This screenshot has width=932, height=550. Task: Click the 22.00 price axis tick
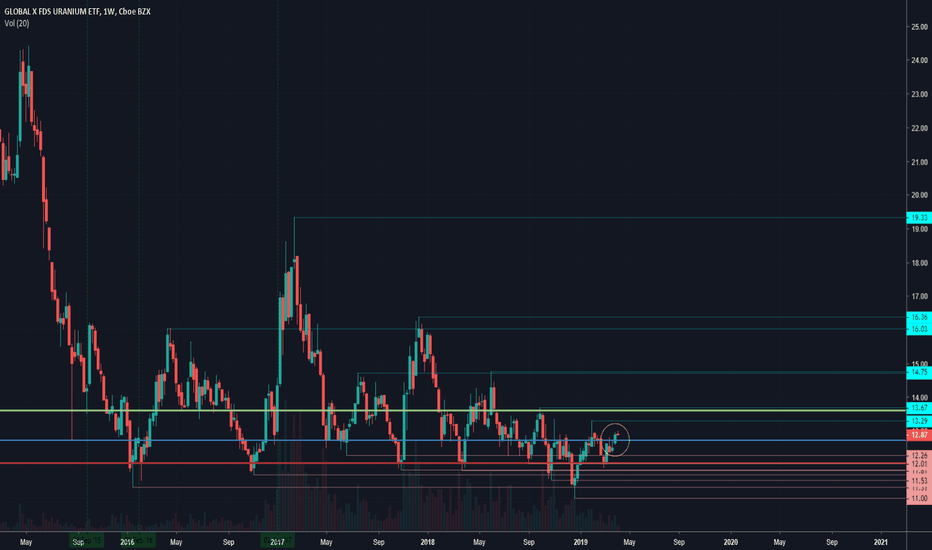(920, 128)
